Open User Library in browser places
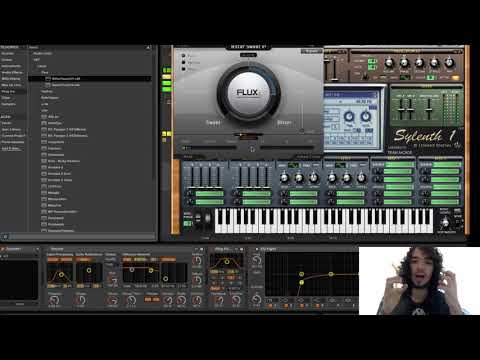This screenshot has height=360, width=480. pyautogui.click(x=12, y=129)
